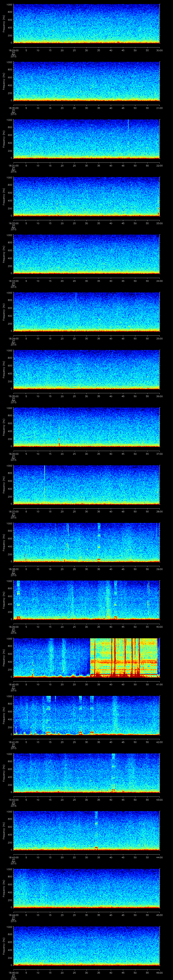Click the Frequency (Hz) axis label of 18:40 panel
This screenshot has width=173, height=980.
point(4,657)
